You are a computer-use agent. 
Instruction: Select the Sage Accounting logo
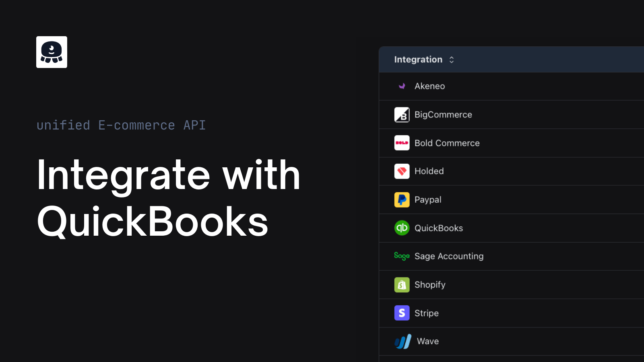coord(402,256)
